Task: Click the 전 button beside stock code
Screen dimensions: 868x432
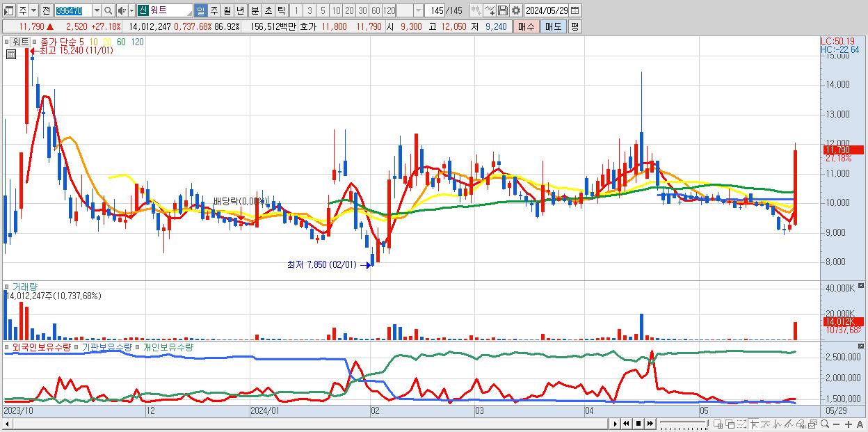Action: click(x=46, y=11)
